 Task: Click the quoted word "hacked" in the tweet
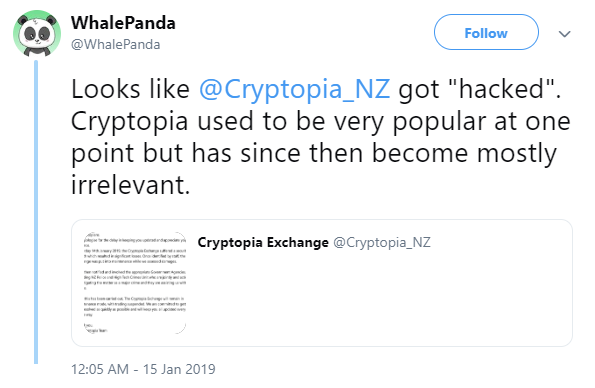(x=501, y=89)
